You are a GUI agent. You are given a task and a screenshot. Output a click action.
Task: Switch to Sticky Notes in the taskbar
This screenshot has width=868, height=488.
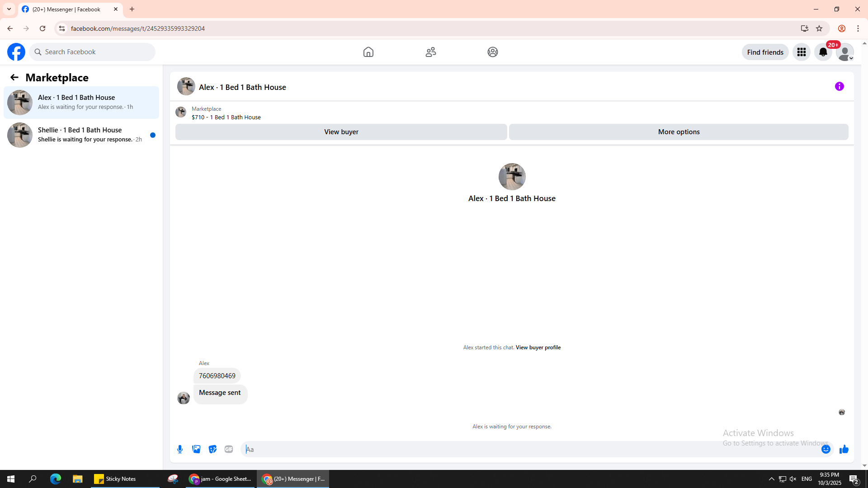[x=125, y=479]
